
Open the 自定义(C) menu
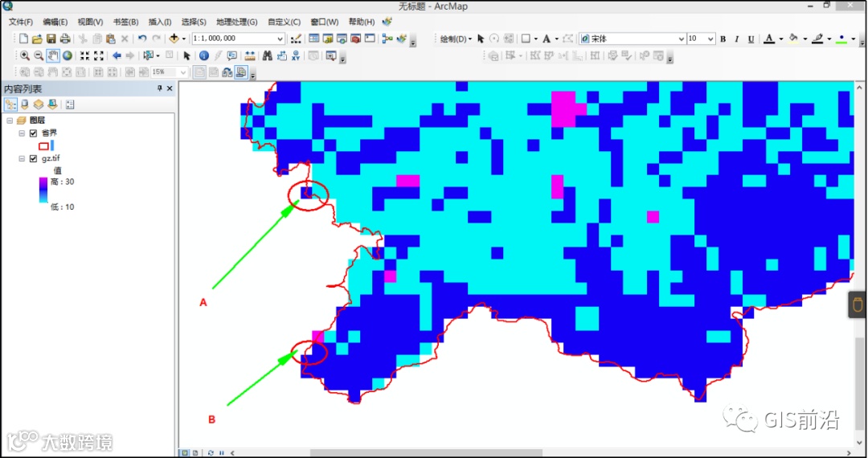(284, 22)
